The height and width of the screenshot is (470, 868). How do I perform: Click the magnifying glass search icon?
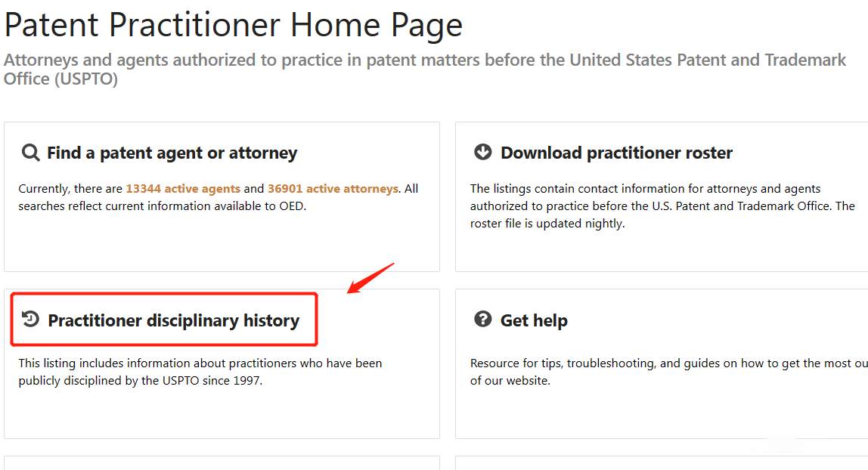pyautogui.click(x=30, y=153)
